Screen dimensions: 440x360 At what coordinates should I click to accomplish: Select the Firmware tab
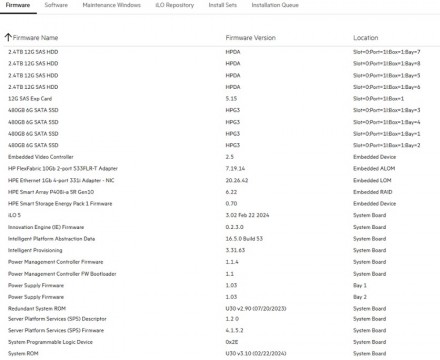(x=18, y=5)
